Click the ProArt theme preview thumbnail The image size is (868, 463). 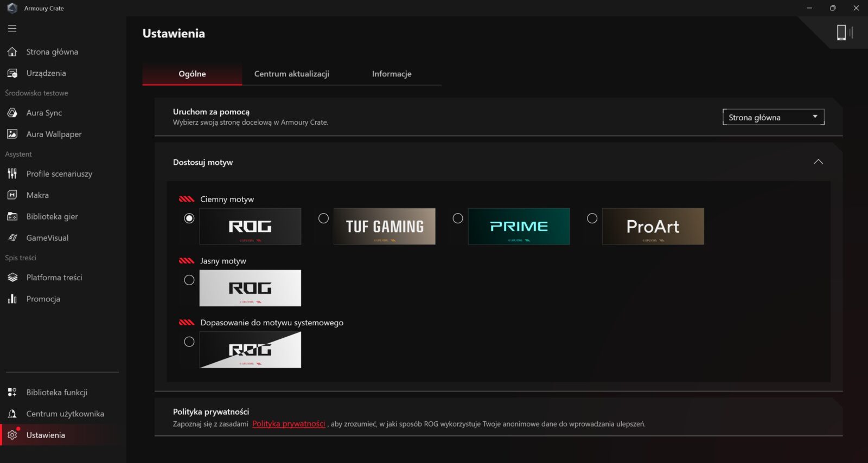[653, 227]
